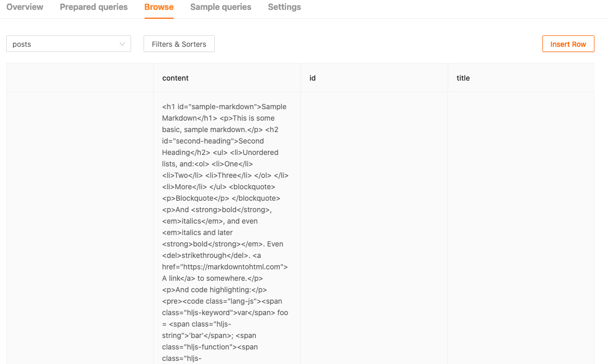Click the id column header

[311, 77]
